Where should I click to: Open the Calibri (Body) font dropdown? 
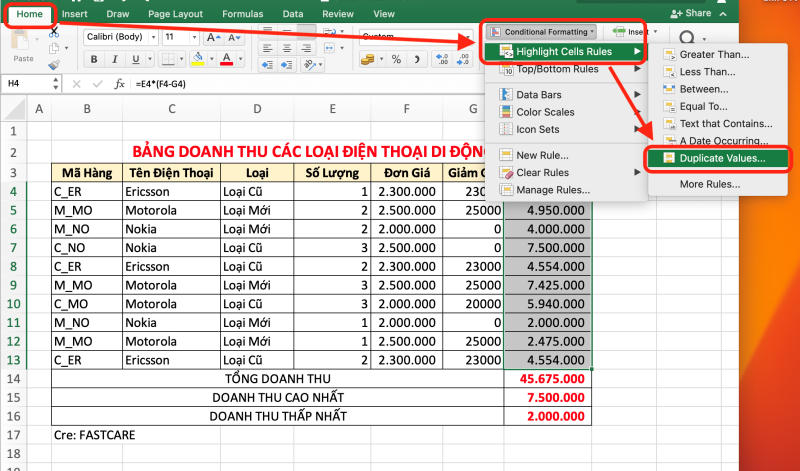(153, 37)
